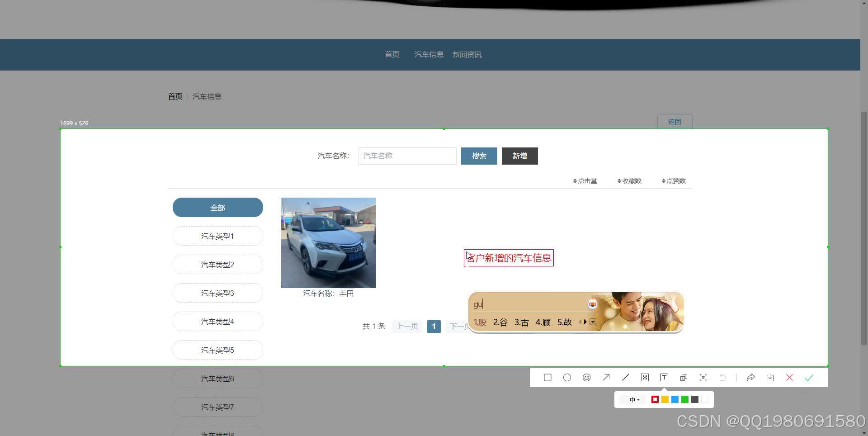Screen dimensions: 868x436
Task: Confirm the screenshot with the green checkmark
Action: (x=809, y=378)
